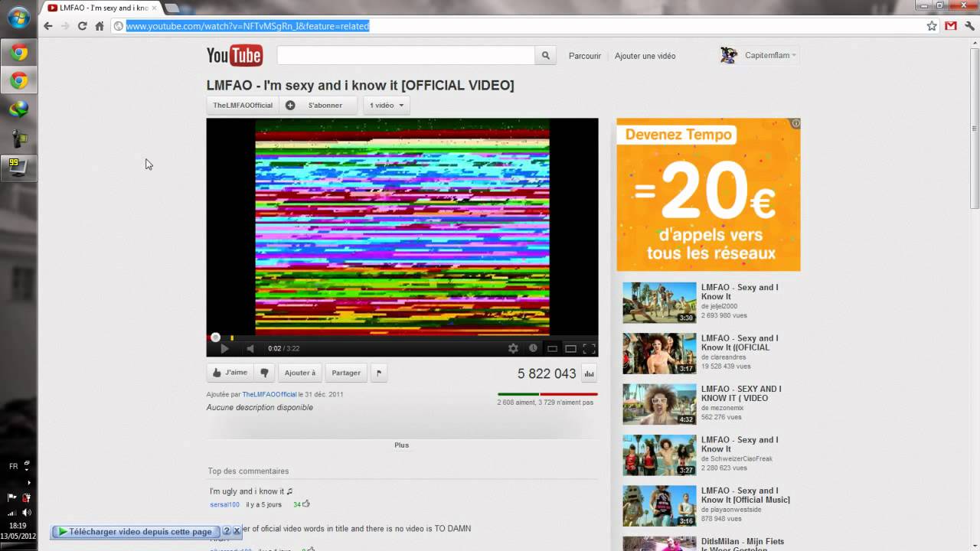This screenshot has height=551, width=980.
Task: Click the Partager button
Action: point(346,373)
